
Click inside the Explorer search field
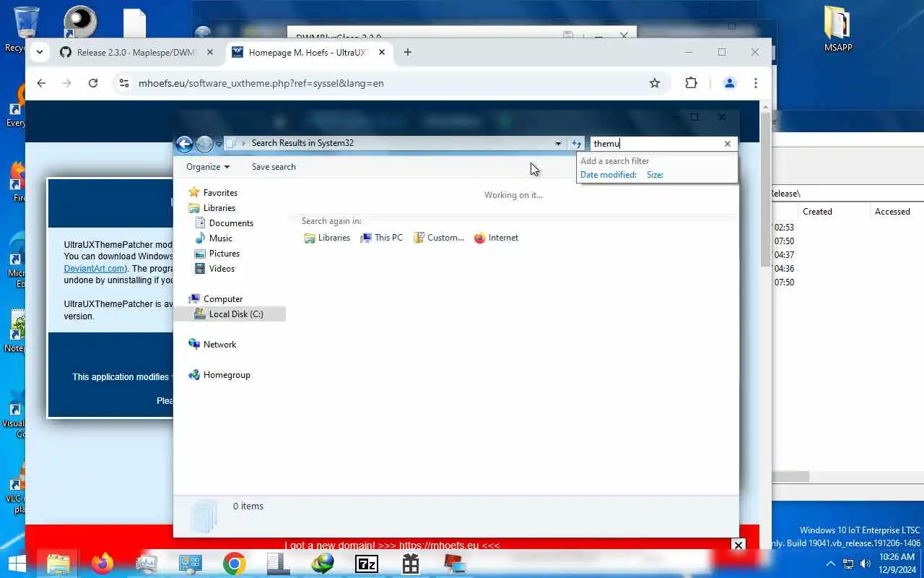pyautogui.click(x=655, y=144)
